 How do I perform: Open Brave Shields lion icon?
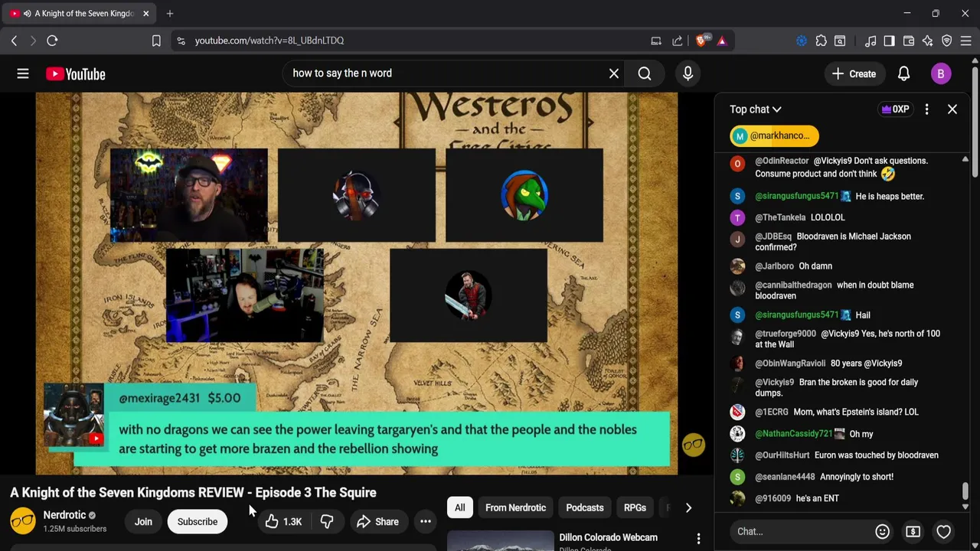701,41
